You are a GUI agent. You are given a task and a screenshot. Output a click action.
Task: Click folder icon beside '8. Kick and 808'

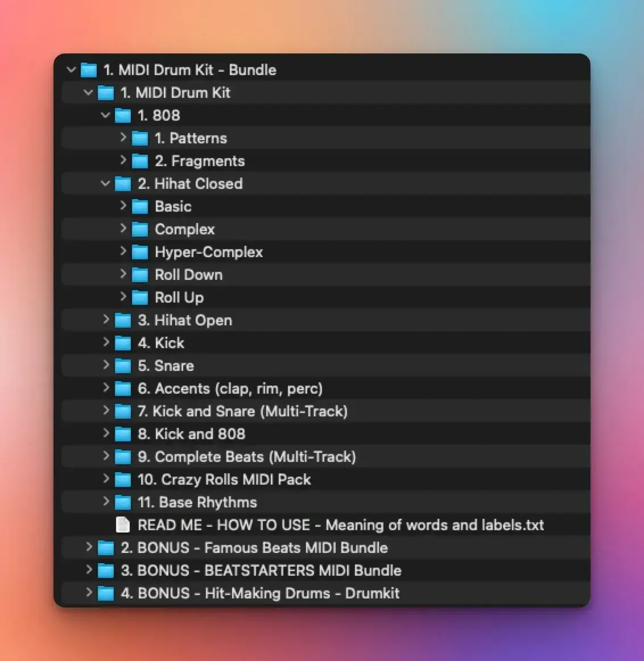pos(123,434)
